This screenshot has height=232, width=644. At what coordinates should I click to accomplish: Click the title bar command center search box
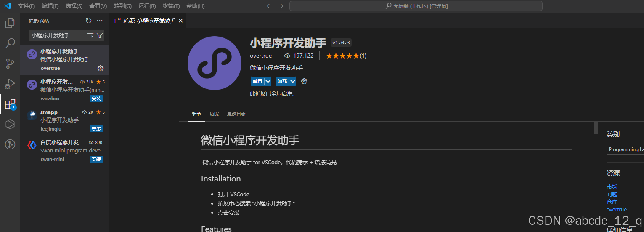416,6
